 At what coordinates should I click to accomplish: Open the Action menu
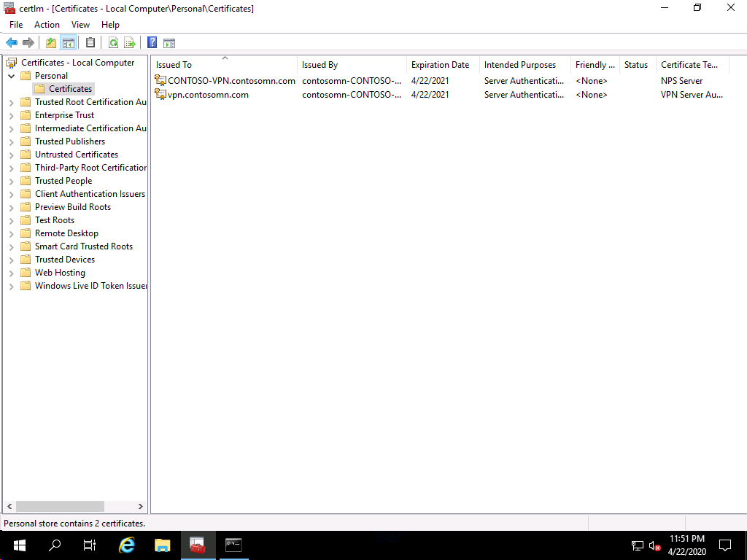(47, 25)
